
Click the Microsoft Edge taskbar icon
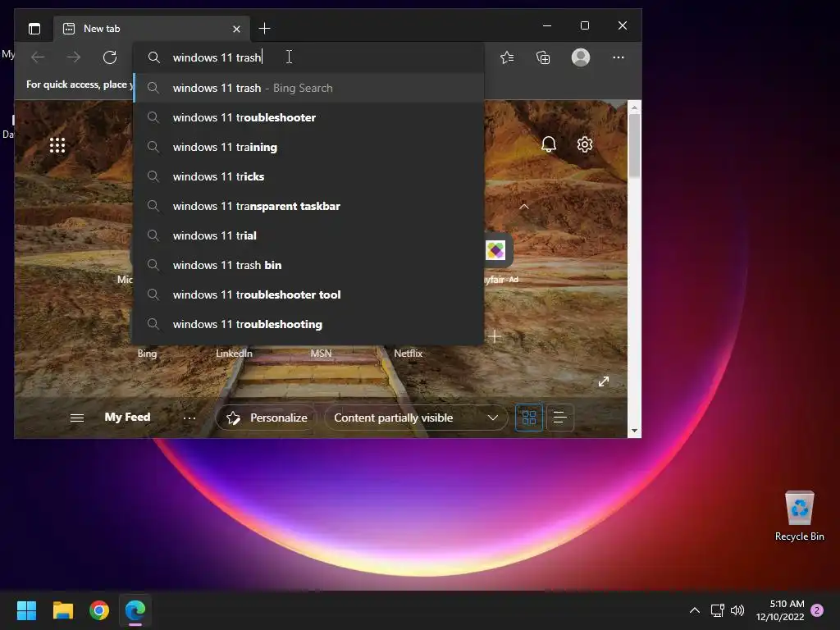(135, 610)
